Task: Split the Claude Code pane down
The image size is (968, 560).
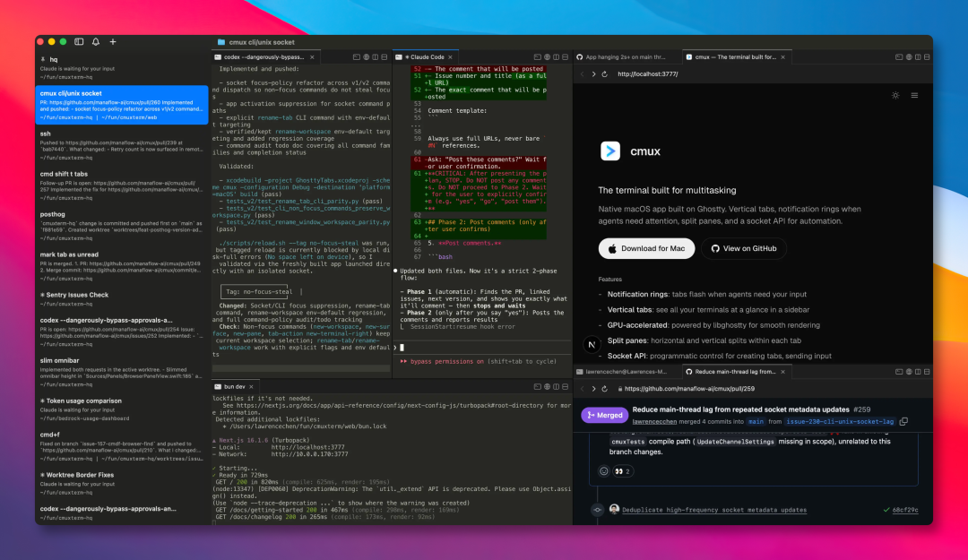Action: coord(565,56)
